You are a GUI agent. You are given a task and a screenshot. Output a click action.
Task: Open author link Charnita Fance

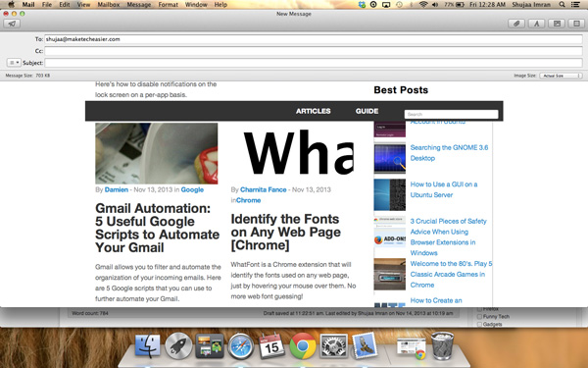click(x=264, y=189)
